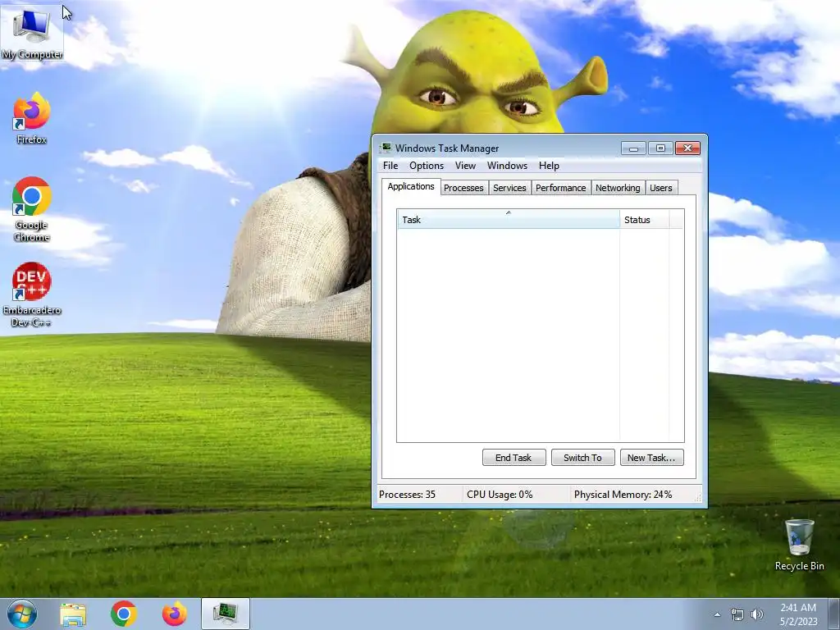Click CPU Usage: 0% status text
The image size is (840, 630).
[500, 495]
